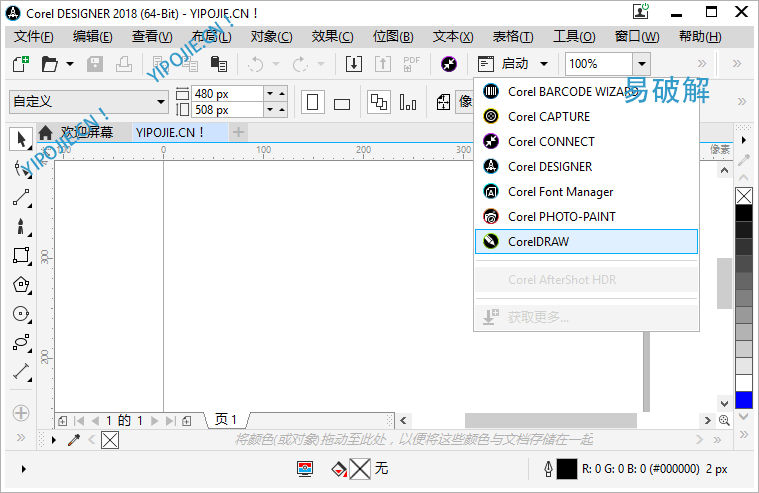
Task: Set portrait page orientation
Action: pyautogui.click(x=313, y=102)
